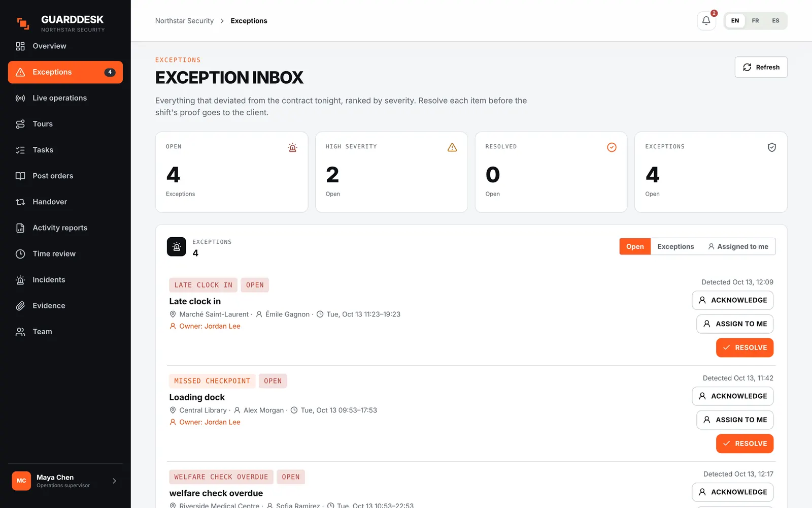The width and height of the screenshot is (812, 508).
Task: Filter by Assigned to me
Action: 738,246
